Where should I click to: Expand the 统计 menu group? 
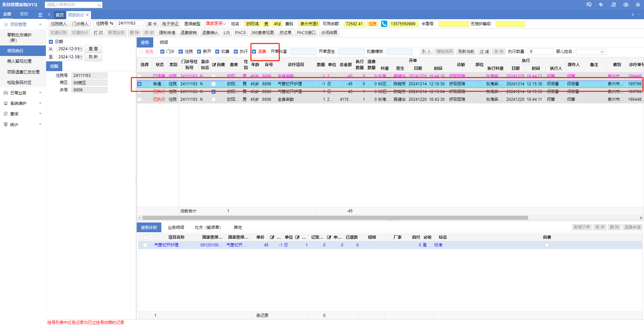40,124
